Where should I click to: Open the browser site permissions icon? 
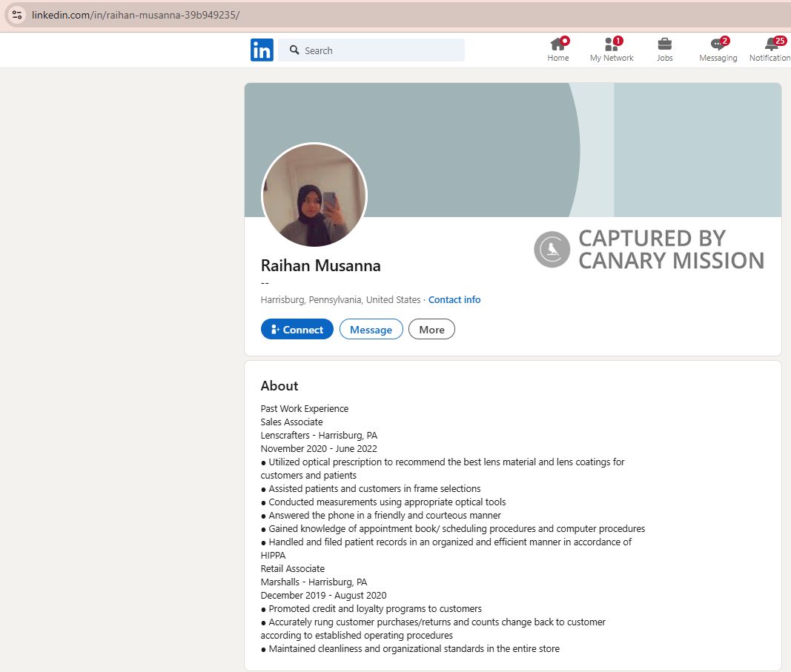coord(16,14)
